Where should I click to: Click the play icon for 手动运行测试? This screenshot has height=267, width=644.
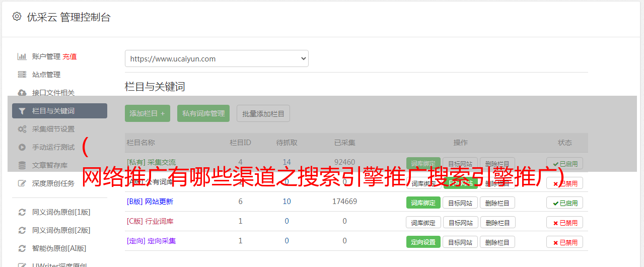point(22,147)
